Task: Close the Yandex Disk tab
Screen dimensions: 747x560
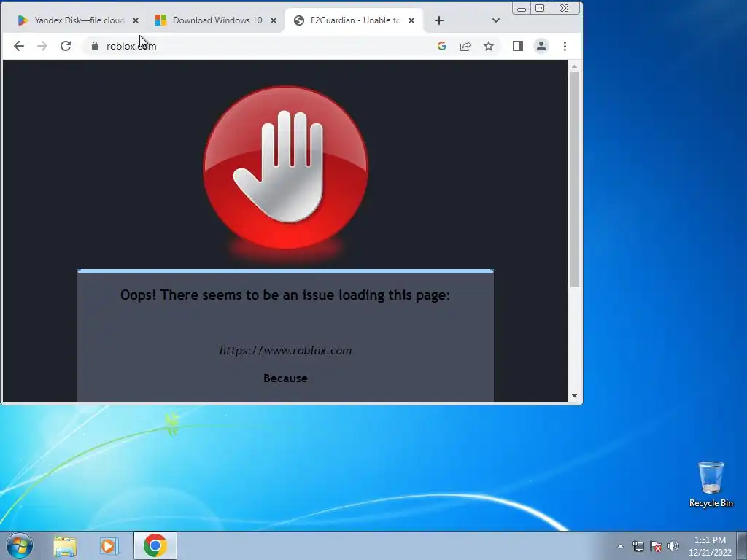Action: click(x=136, y=20)
